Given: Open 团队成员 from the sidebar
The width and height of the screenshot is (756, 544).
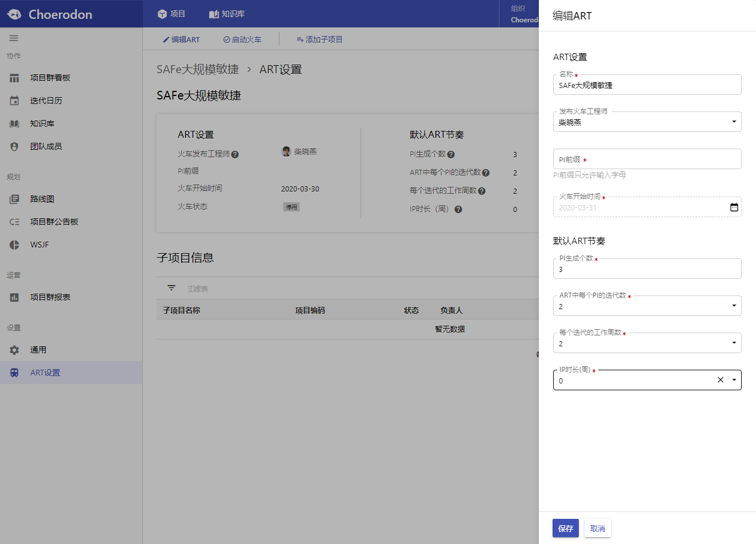Looking at the screenshot, I should point(14,146).
